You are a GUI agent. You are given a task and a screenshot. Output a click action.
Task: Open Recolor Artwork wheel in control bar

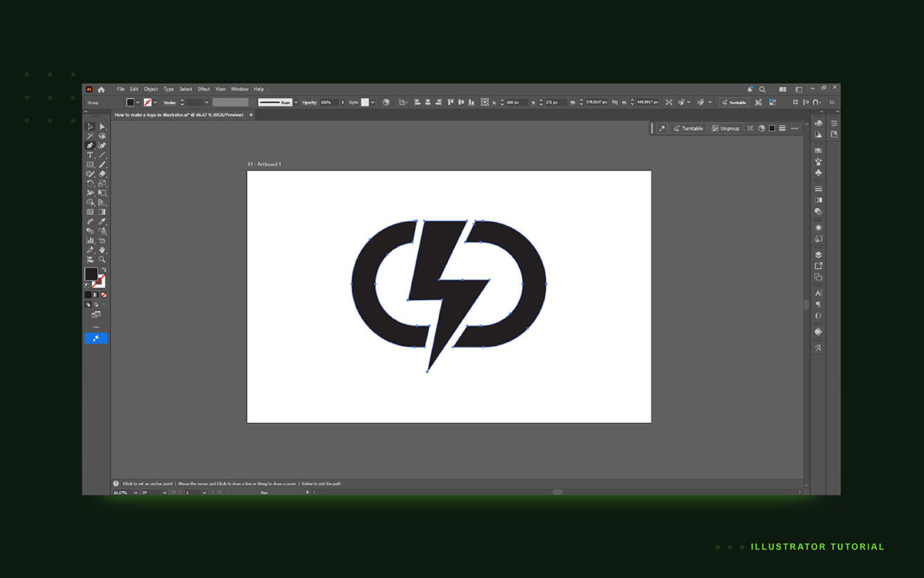coord(386,102)
